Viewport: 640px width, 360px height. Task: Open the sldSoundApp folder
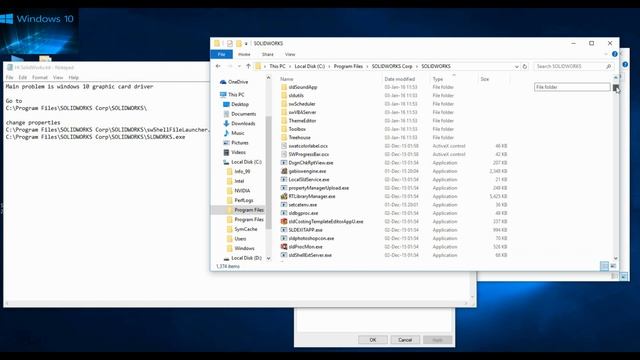pos(302,87)
